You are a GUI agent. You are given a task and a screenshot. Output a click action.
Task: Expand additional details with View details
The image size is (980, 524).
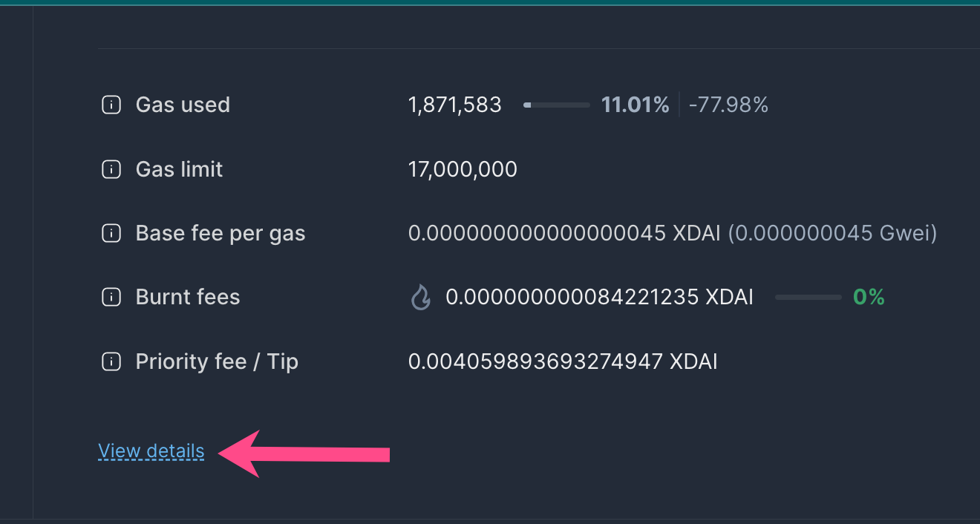click(x=151, y=451)
